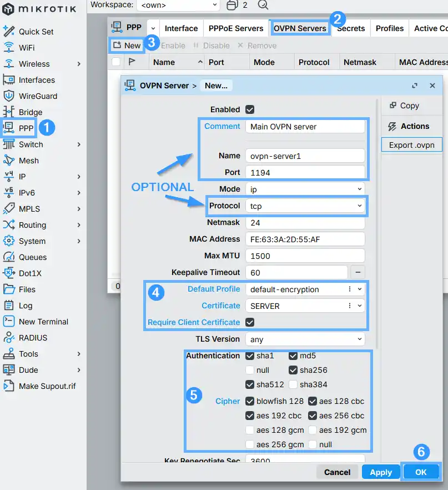448x490 pixels.
Task: Check aes 256 gcm cipher
Action: tap(250, 444)
